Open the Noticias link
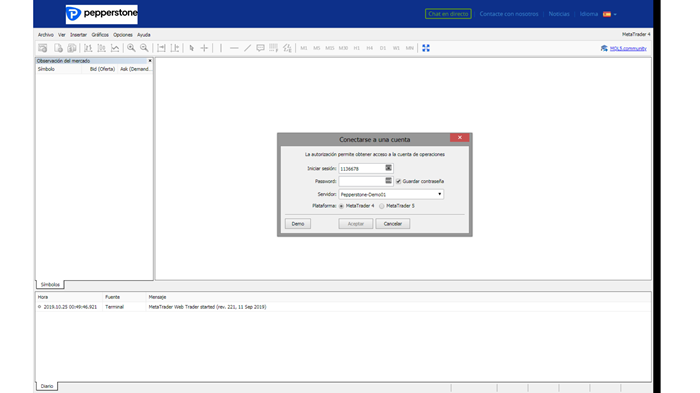The width and height of the screenshot is (700, 393). pyautogui.click(x=559, y=14)
